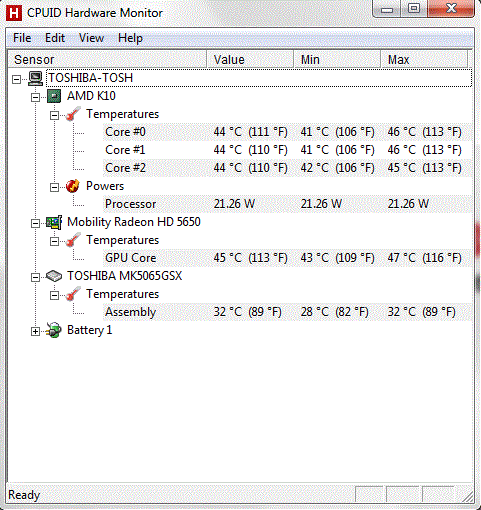The width and height of the screenshot is (481, 510).
Task: Open the File menu
Action: [x=22, y=38]
